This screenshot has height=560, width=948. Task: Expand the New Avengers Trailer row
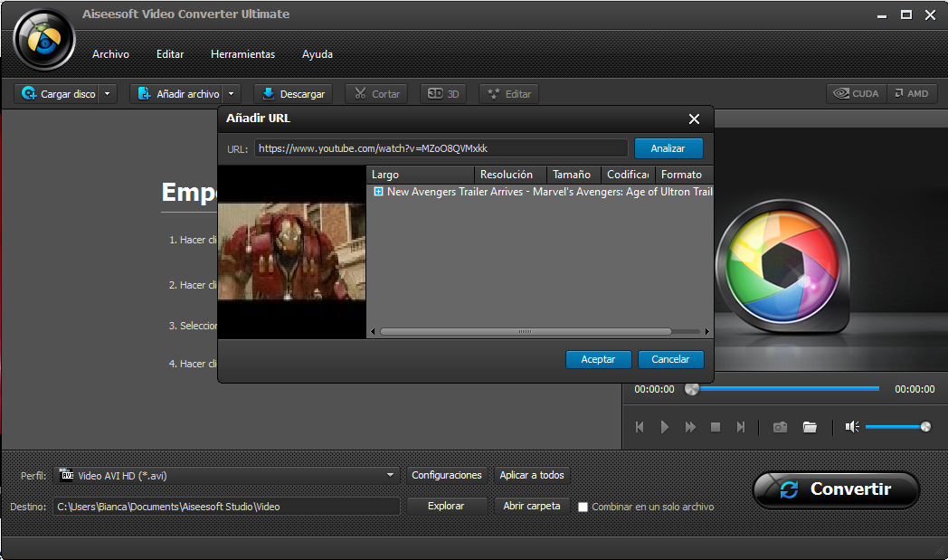point(378,192)
